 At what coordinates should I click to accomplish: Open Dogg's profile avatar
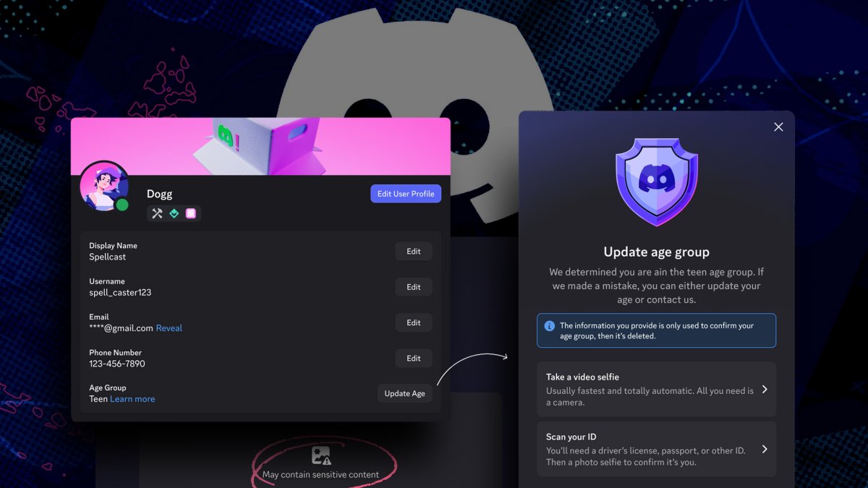click(x=103, y=187)
